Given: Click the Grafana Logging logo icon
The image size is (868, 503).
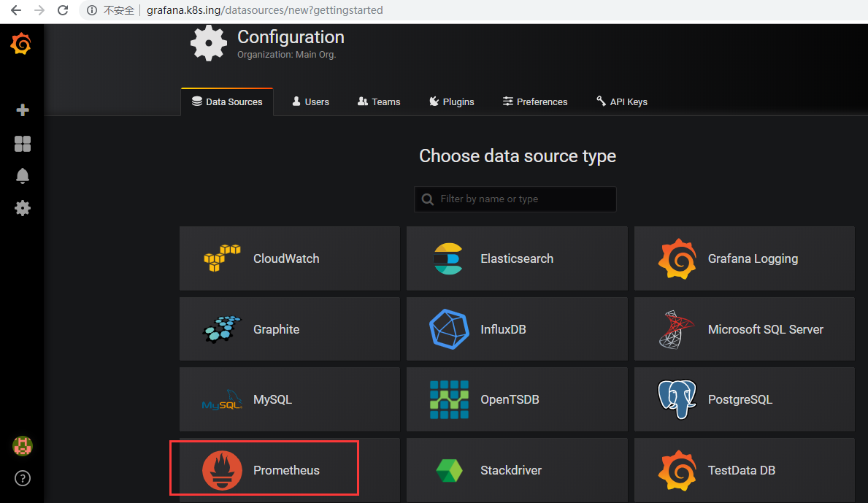Looking at the screenshot, I should (677, 258).
